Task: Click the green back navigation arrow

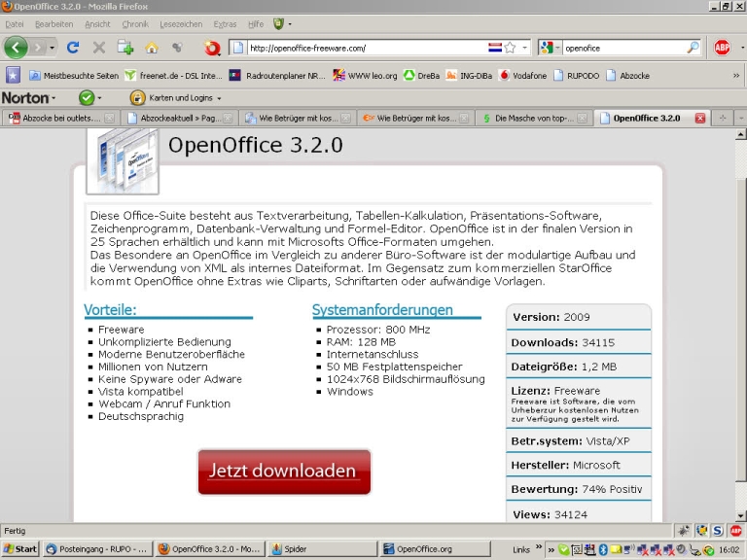Action: point(16,47)
